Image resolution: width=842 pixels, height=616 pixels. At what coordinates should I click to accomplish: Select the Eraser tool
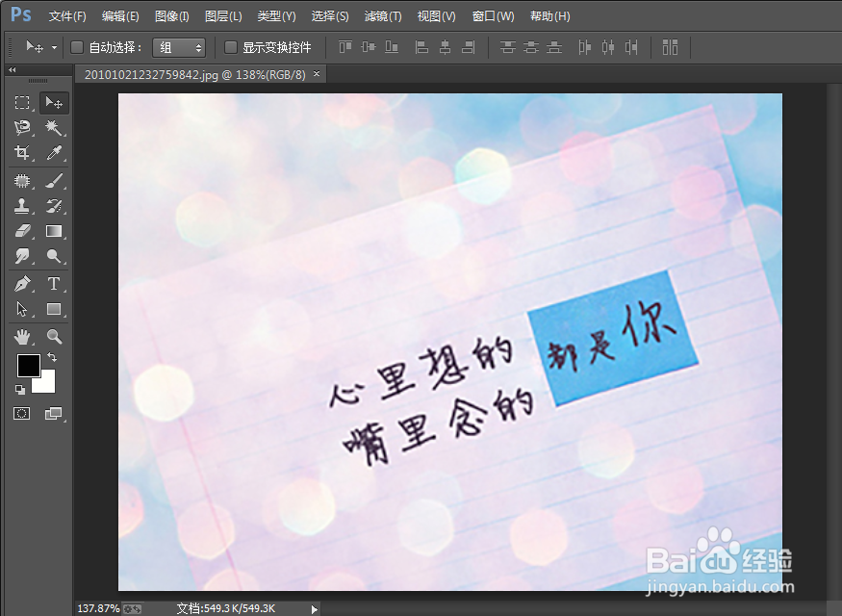click(x=22, y=231)
